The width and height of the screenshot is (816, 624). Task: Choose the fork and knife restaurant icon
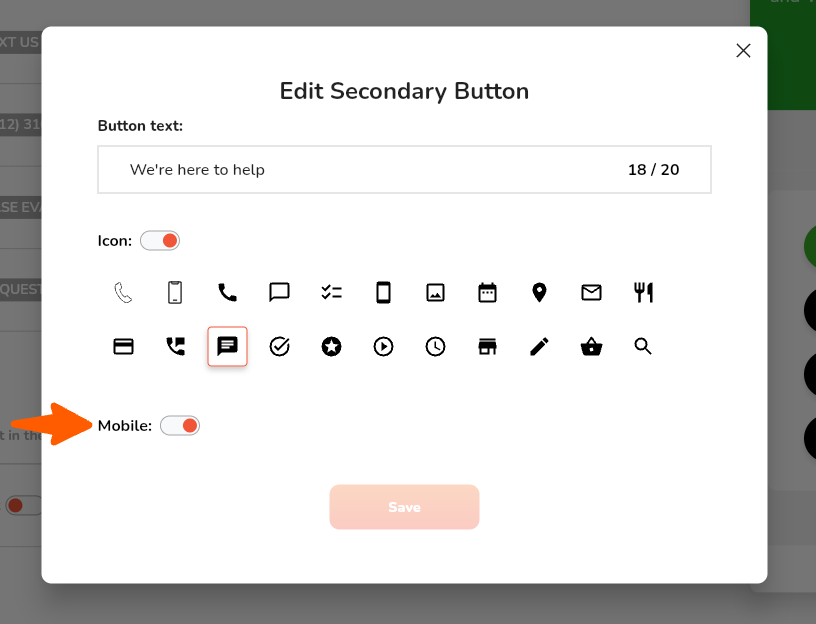coord(643,292)
